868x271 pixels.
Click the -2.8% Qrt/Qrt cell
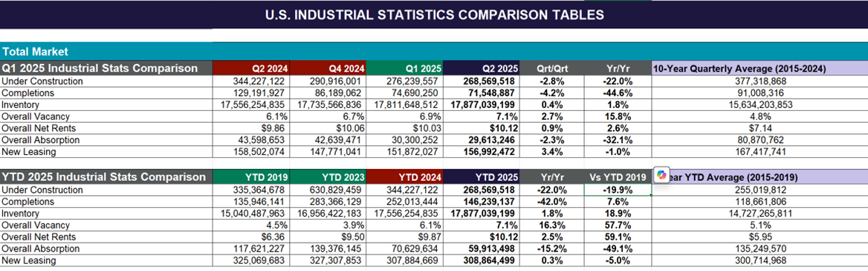pos(552,81)
